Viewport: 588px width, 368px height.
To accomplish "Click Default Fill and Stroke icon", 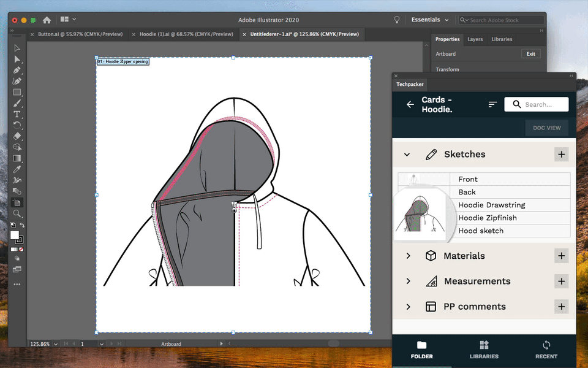I will click(13, 225).
